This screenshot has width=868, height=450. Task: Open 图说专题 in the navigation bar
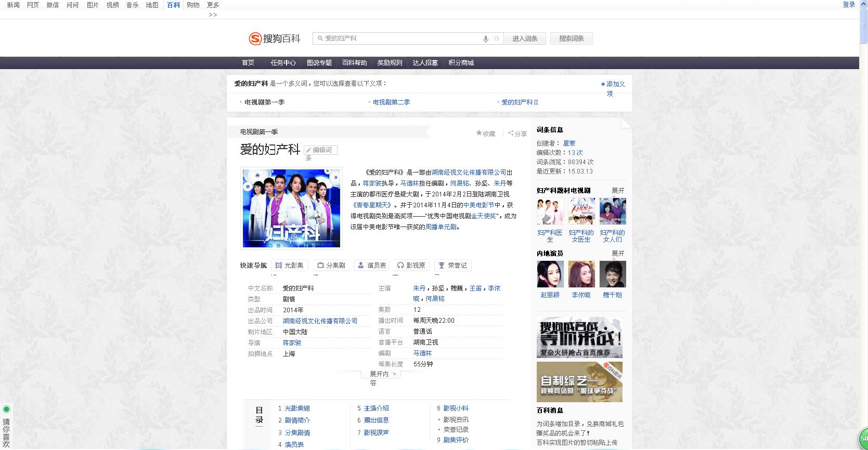(319, 63)
